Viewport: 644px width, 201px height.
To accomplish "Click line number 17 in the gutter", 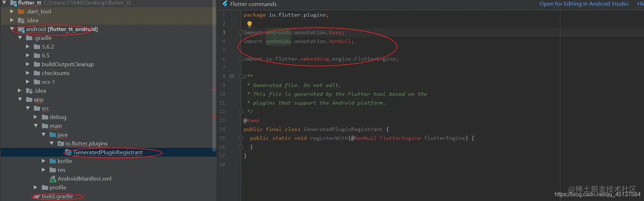I will click(223, 155).
